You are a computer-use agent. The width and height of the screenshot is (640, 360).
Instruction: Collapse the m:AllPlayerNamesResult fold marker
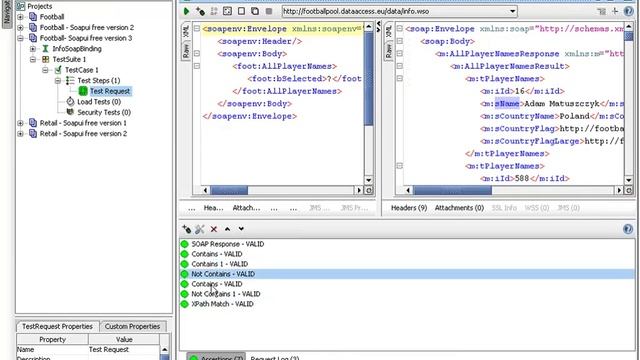pos(400,66)
